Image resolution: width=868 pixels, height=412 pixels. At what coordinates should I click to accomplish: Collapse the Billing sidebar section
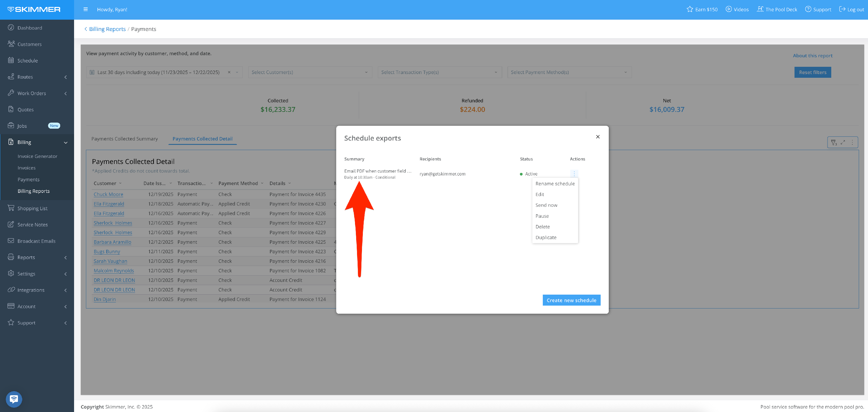(65, 142)
